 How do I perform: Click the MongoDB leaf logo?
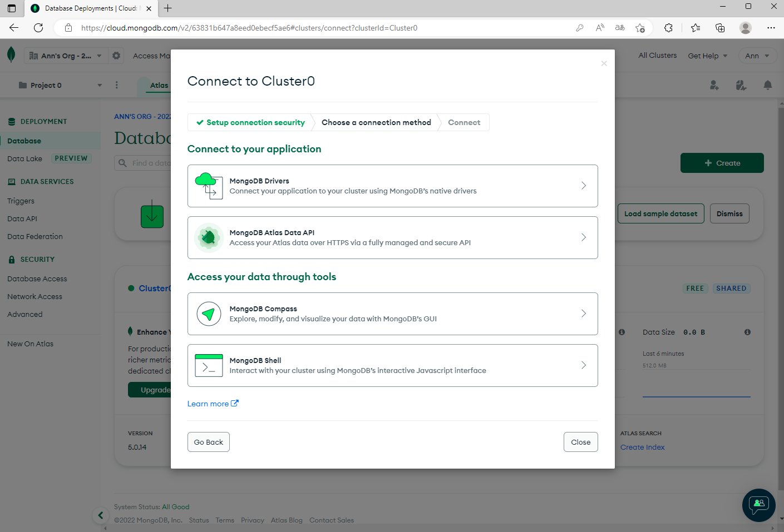11,55
